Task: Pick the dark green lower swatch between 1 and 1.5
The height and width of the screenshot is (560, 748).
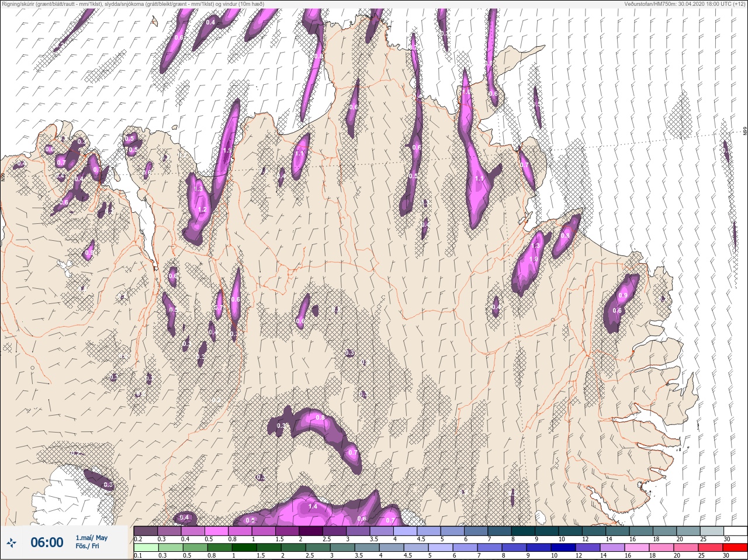Action: click(x=244, y=548)
